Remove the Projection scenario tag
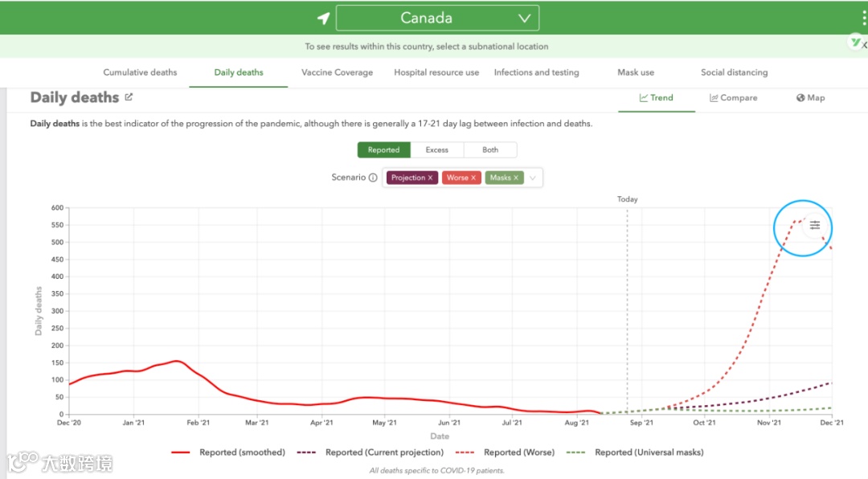This screenshot has height=479, width=868. [x=430, y=178]
